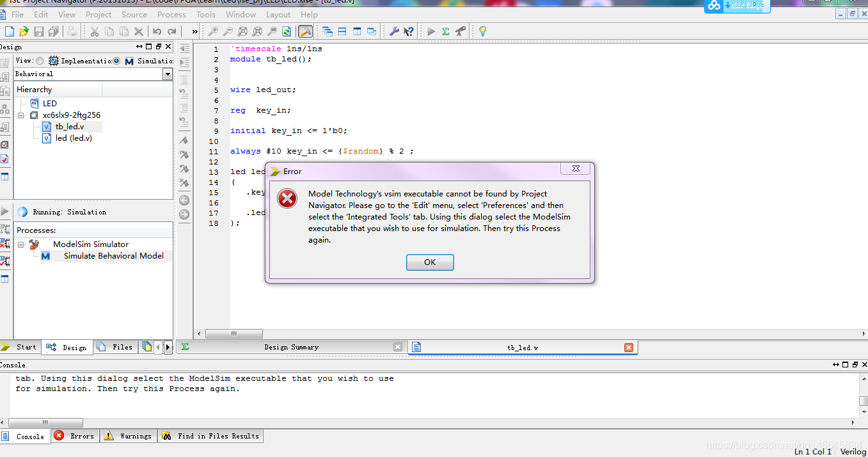This screenshot has height=457, width=868.
Task: Expand the toolbar overflow chevron
Action: [x=195, y=31]
